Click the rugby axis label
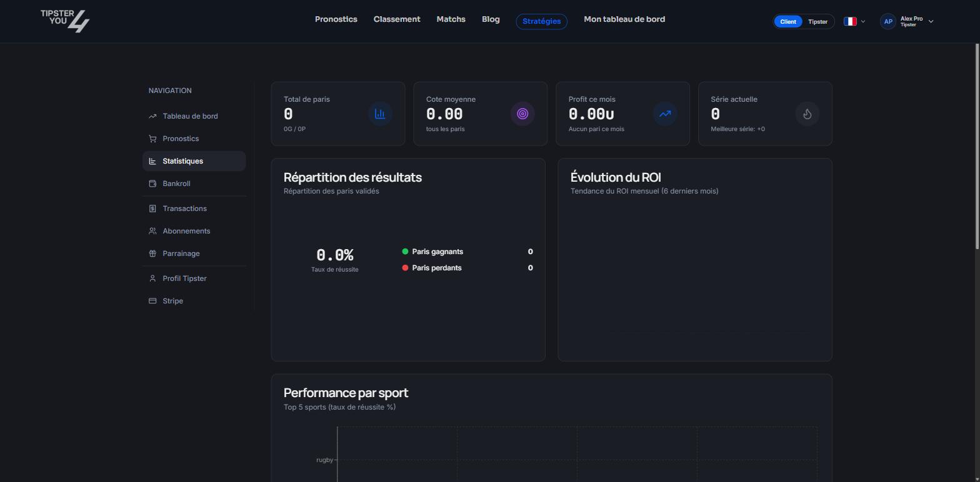Image resolution: width=980 pixels, height=482 pixels. 324,460
